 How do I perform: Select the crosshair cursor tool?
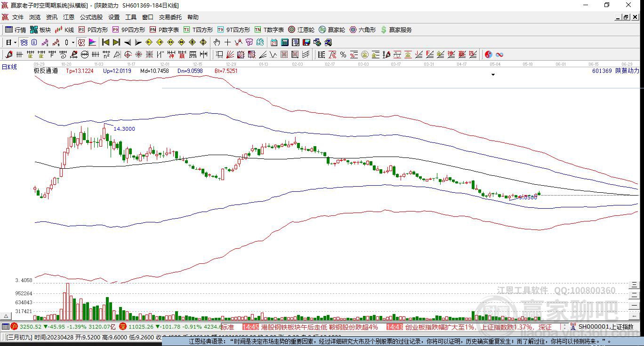pyautogui.click(x=228, y=42)
